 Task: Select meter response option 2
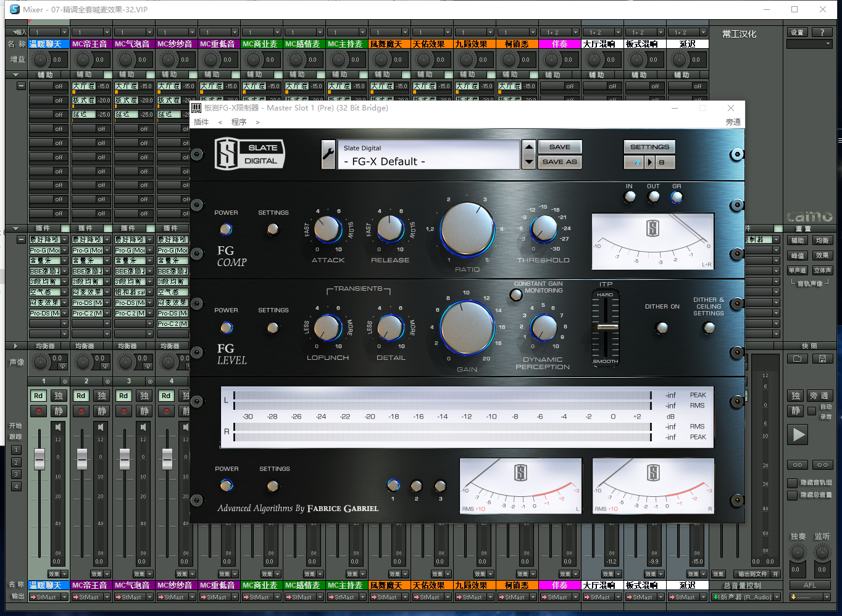pos(417,486)
